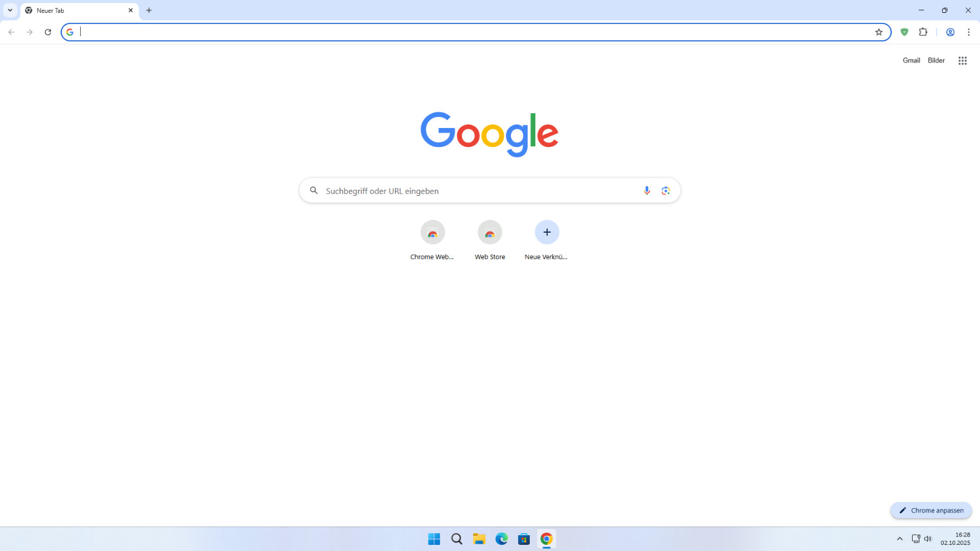Search by image with Google Lens
This screenshot has width=980, height=551.
tap(666, 190)
